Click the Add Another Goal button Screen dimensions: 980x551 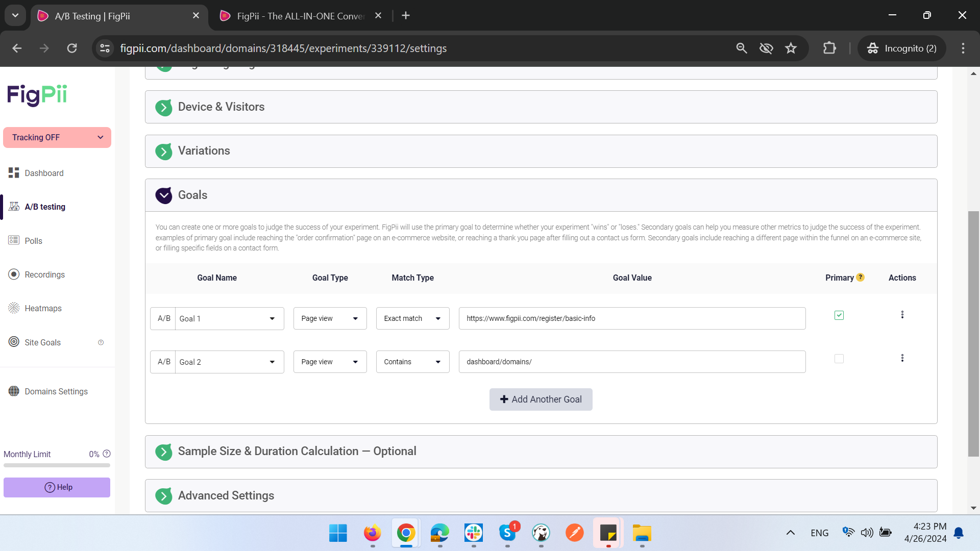[541, 399]
